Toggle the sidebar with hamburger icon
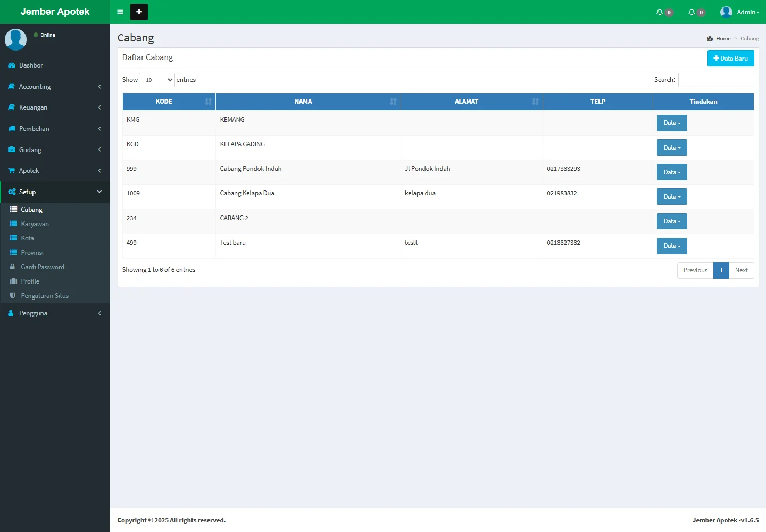The height and width of the screenshot is (532, 766). click(120, 12)
